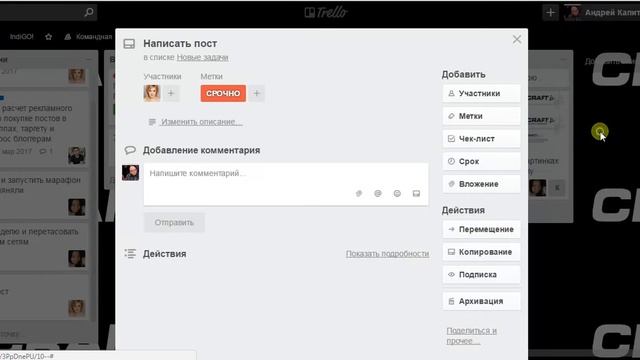Image resolution: width=640 pixels, height=360 pixels.
Task: Click Изменить описание link
Action: (202, 122)
